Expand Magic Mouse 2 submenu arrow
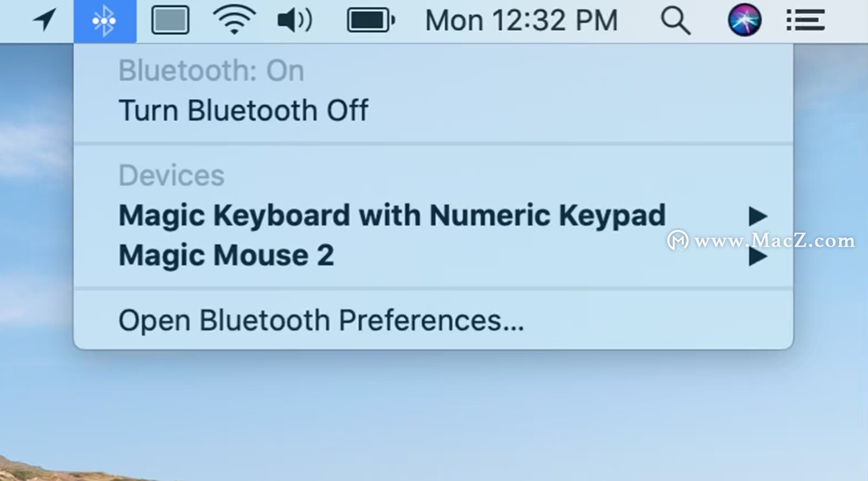868x481 pixels. (x=758, y=257)
